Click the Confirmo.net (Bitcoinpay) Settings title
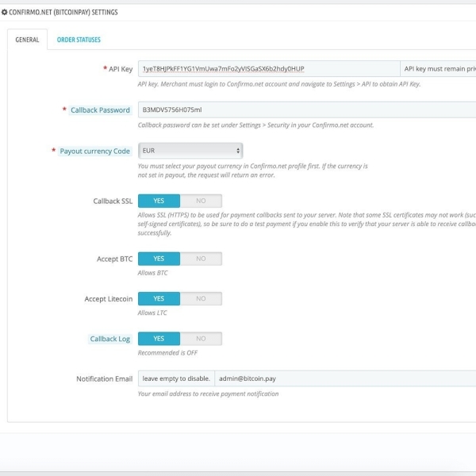Image resolution: width=476 pixels, height=476 pixels. [63, 12]
